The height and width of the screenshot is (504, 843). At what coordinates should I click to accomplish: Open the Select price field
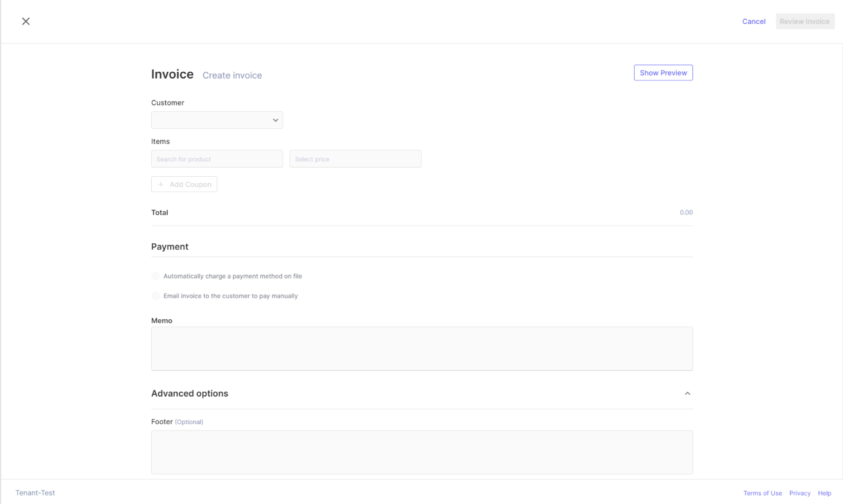click(x=355, y=159)
